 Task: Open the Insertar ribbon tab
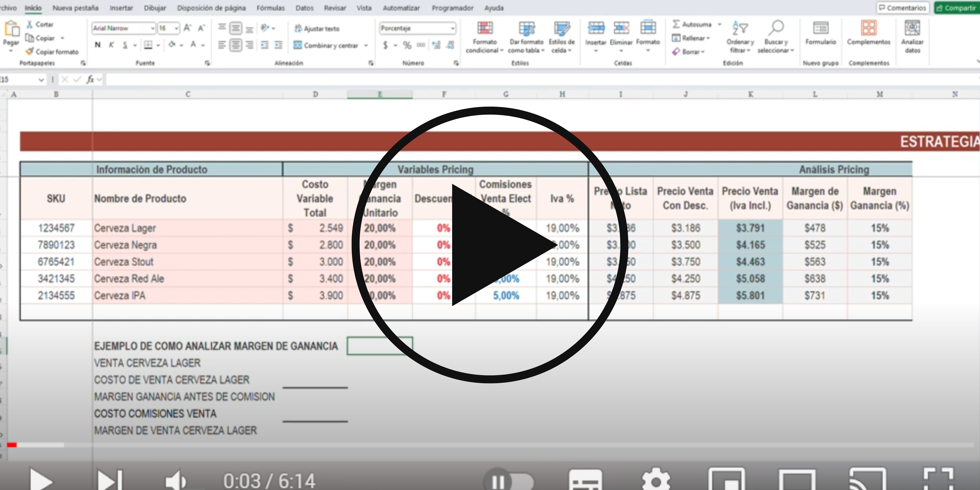pos(121,8)
